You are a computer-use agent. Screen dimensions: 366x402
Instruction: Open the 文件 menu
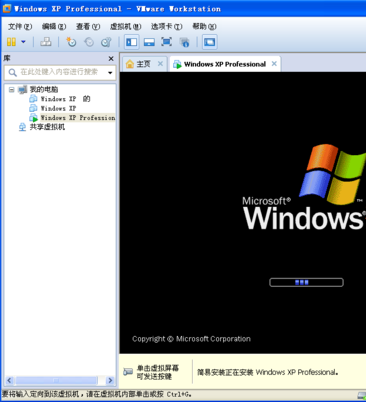point(20,26)
